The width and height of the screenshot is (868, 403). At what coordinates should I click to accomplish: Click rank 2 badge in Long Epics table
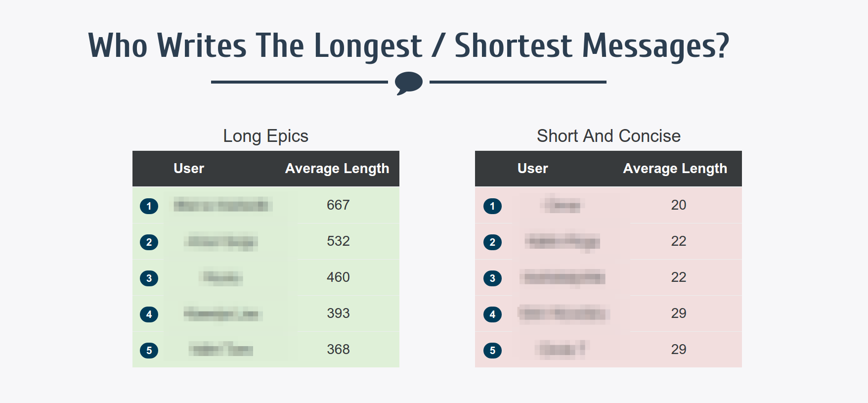(x=149, y=242)
